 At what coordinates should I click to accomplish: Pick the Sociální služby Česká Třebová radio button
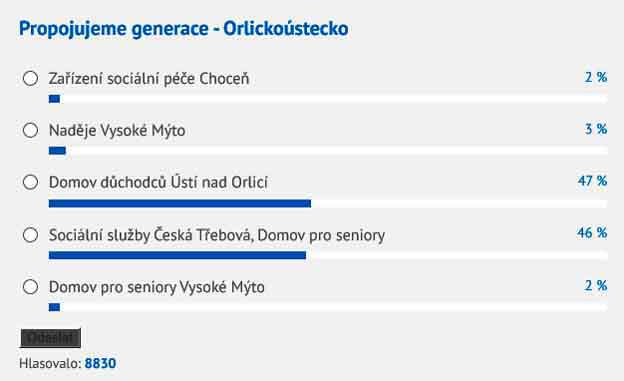[30, 235]
